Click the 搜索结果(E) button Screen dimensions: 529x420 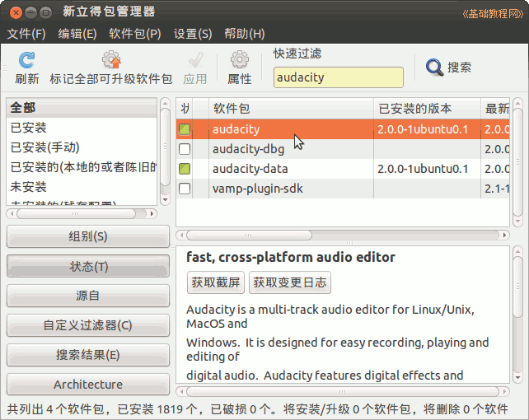[88, 355]
